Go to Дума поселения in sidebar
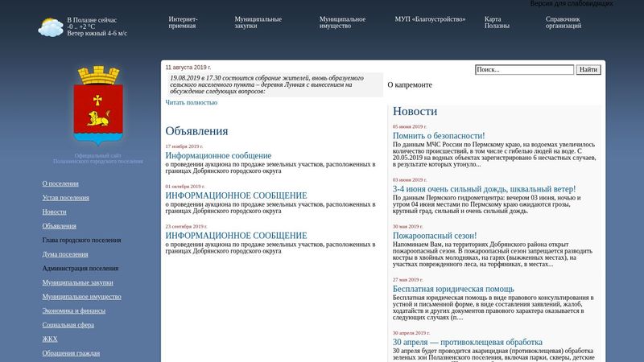644x362 pixels. [x=65, y=254]
